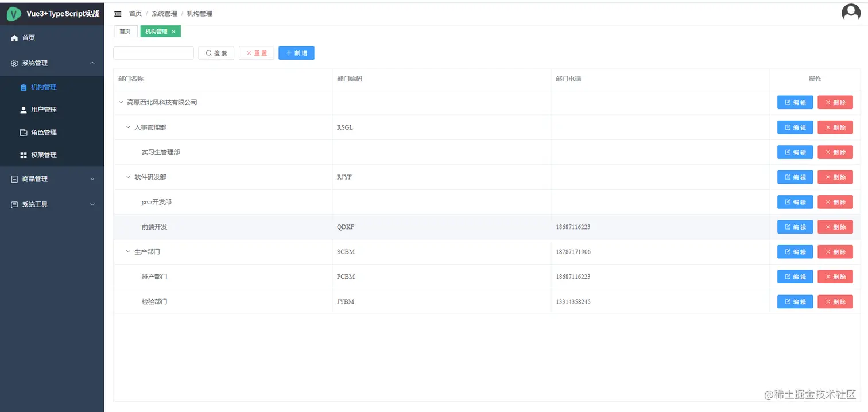Viewport: 868px width, 412px height.
Task: Click the folder icon beside 角色管理
Action: 24,132
